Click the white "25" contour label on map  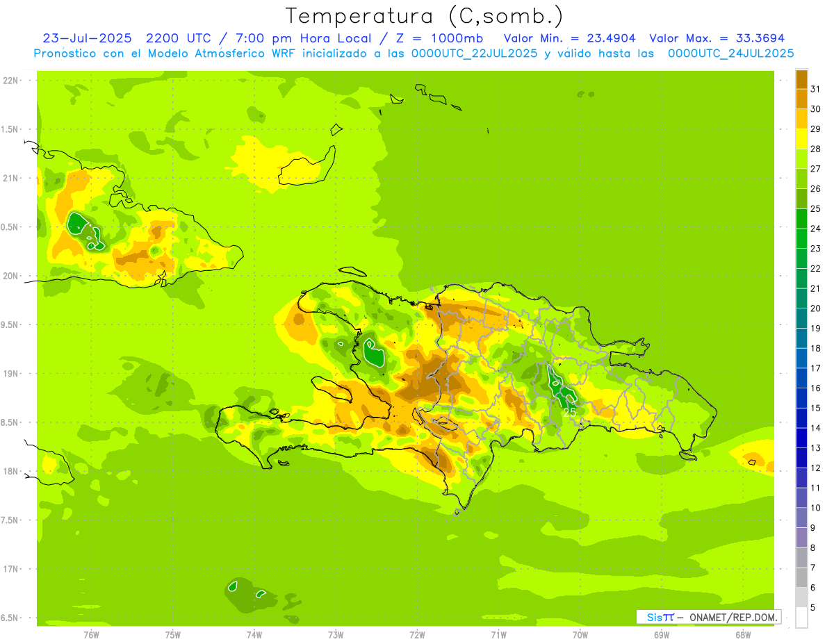click(569, 412)
